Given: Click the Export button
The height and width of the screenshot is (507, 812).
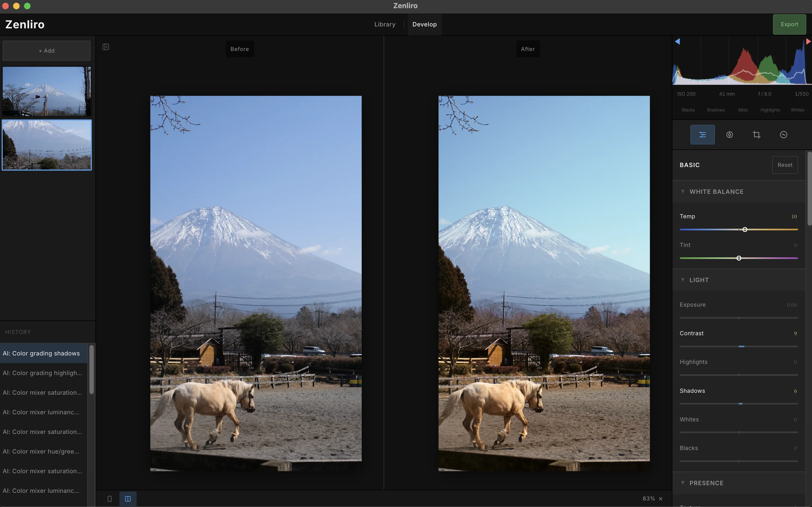Looking at the screenshot, I should tap(789, 25).
